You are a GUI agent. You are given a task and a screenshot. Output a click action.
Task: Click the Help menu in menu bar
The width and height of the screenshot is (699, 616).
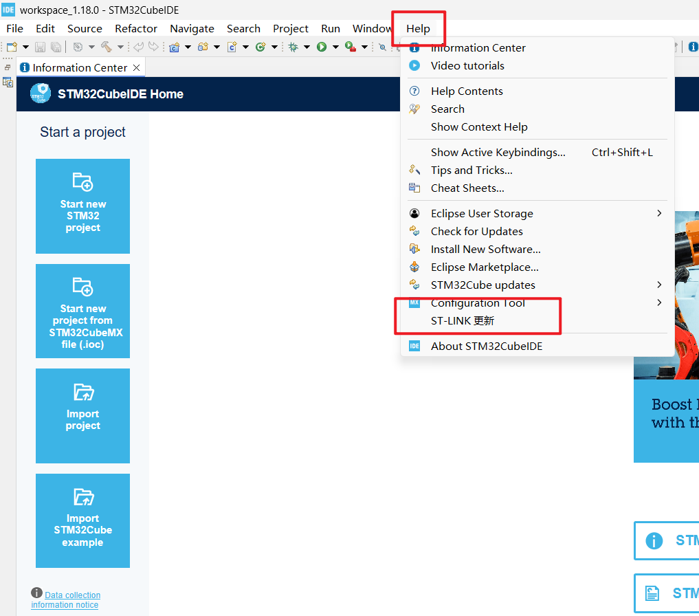pos(418,29)
